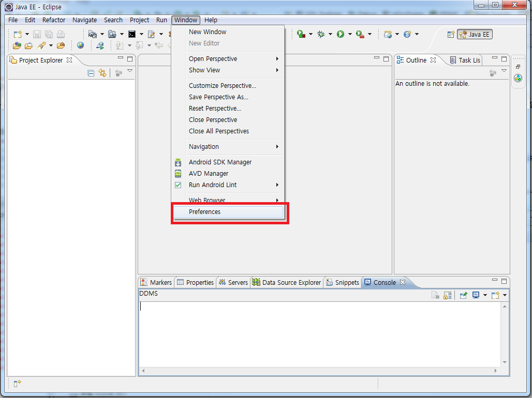This screenshot has width=532, height=398.
Task: Click the Debug bug icon in toolbar
Action: click(321, 34)
